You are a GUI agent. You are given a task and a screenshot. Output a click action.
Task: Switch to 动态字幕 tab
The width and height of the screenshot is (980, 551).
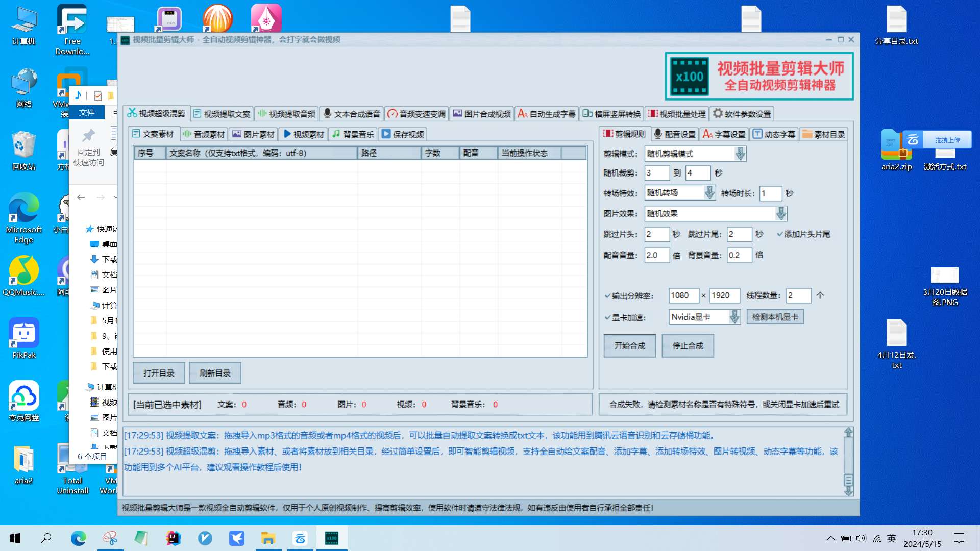point(774,134)
